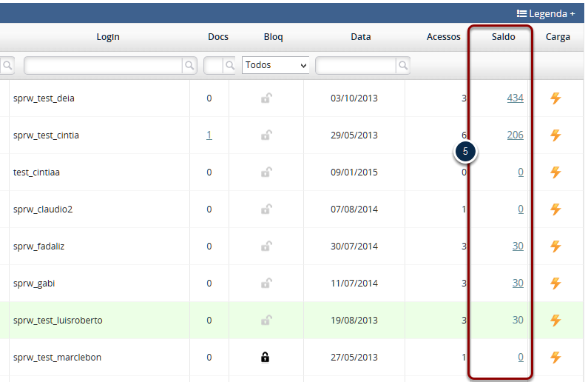
Task: Click the Login filter text field
Action: 104,66
